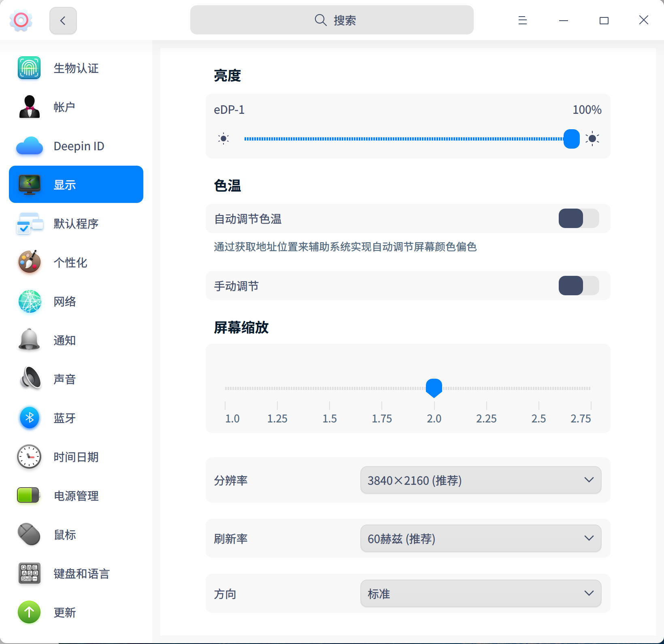Viewport: 664px width, 644px height.
Task: Select the 帐户 (Accounts) sidebar icon
Action: click(x=29, y=107)
